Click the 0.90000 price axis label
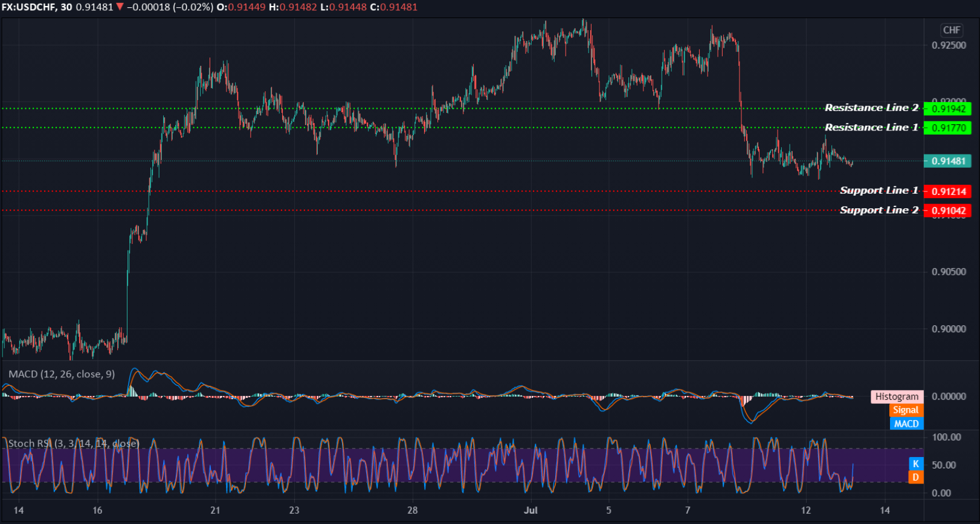The width and height of the screenshot is (980, 524). coord(949,329)
